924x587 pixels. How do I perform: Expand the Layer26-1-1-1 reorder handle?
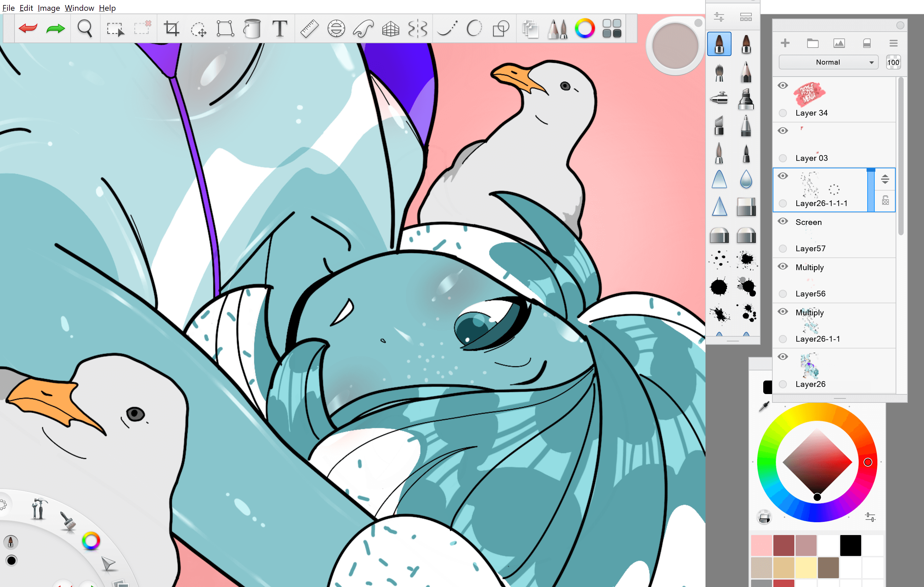coord(885,179)
